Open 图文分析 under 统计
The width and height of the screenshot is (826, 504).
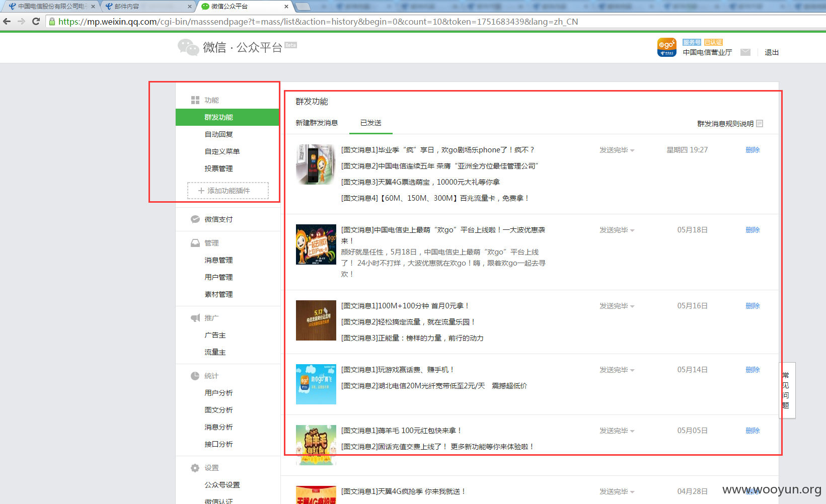pos(218,410)
